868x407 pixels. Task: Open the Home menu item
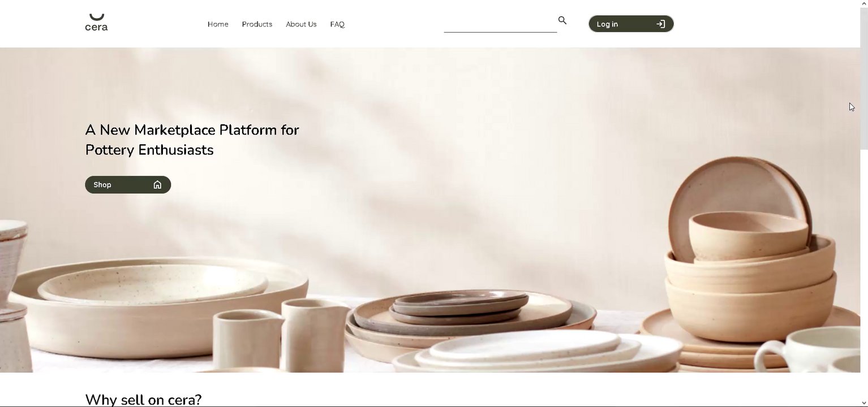tap(218, 24)
